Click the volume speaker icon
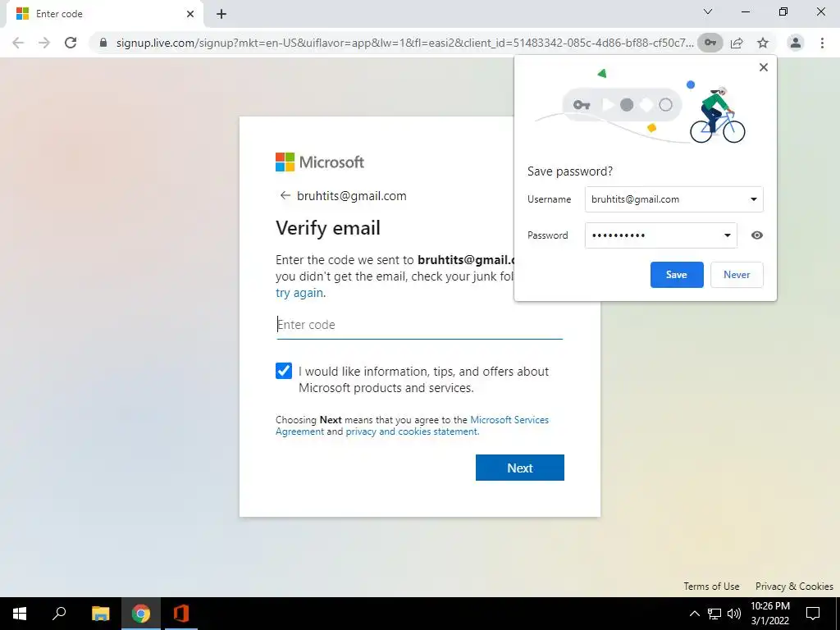Viewport: 840px width, 630px height. click(734, 614)
